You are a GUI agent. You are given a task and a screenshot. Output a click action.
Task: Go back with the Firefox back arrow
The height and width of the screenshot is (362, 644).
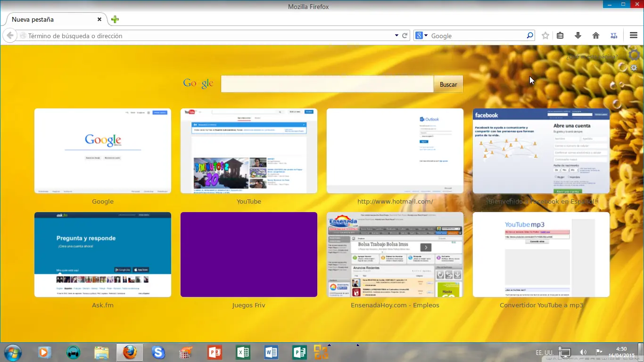pos(9,35)
